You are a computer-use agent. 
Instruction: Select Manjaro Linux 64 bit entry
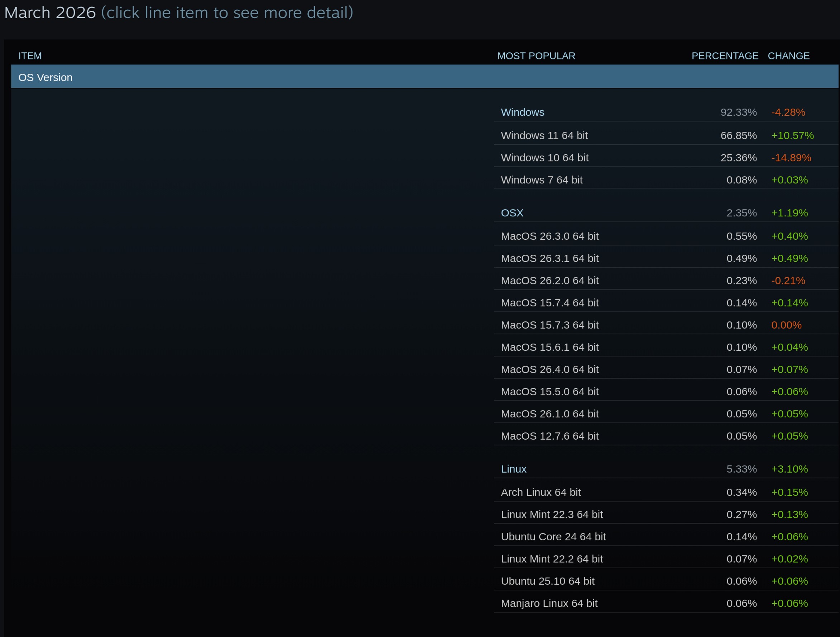pos(549,604)
